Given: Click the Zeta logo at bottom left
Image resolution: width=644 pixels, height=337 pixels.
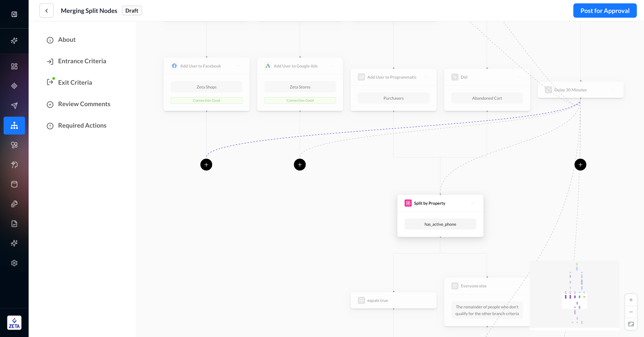Looking at the screenshot, I should pyautogui.click(x=14, y=323).
